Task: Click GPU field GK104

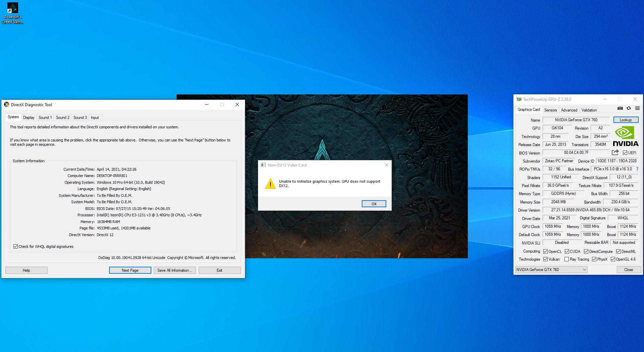Action: pos(557,128)
